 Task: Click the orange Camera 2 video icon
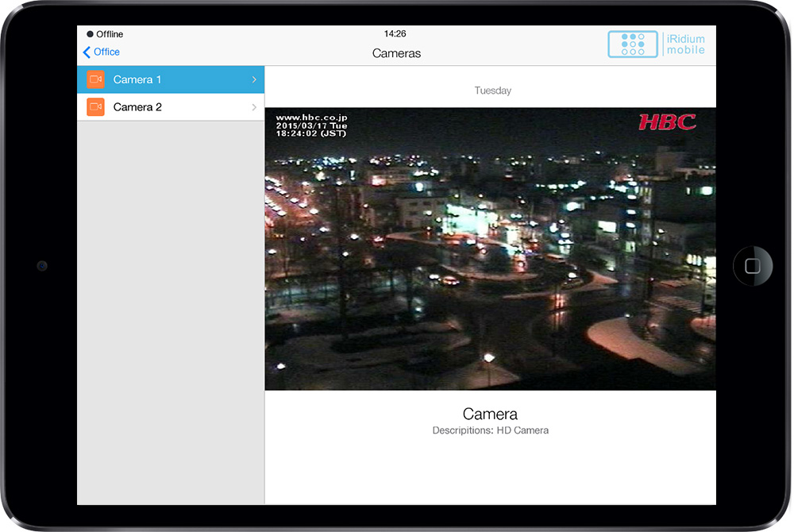tap(95, 106)
